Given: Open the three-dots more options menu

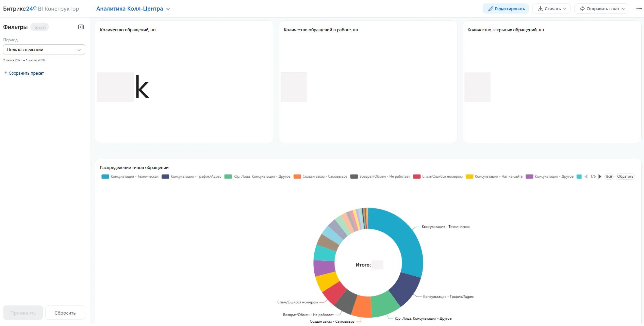Looking at the screenshot, I should [x=639, y=9].
